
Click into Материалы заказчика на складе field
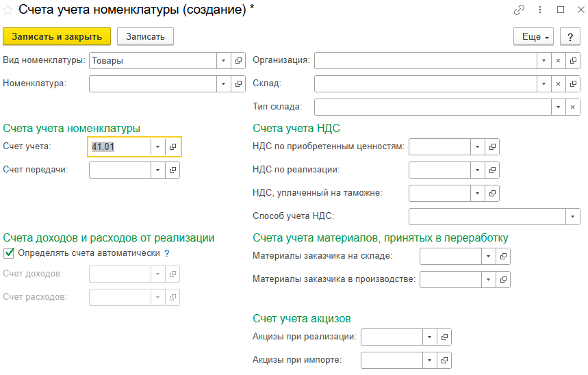click(x=450, y=256)
